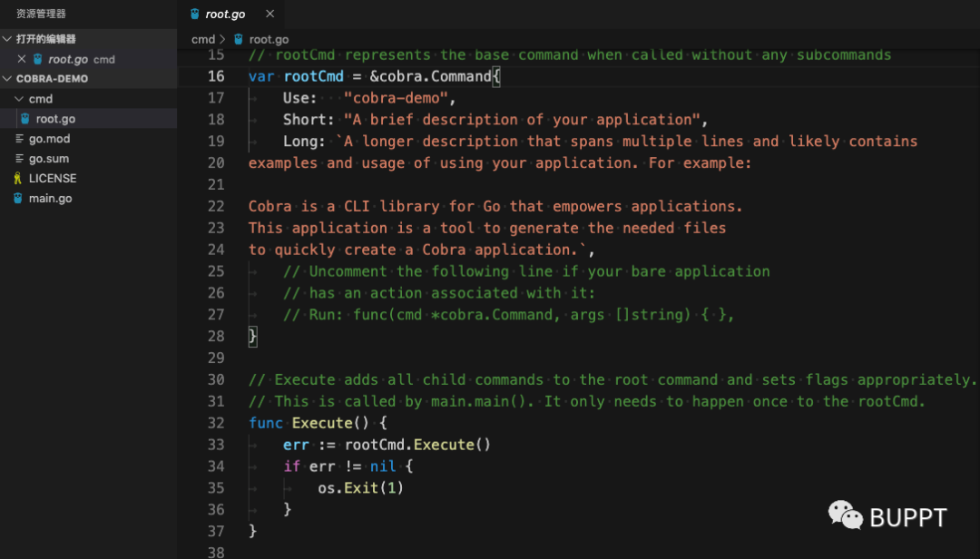Click the Go gopher icon on root.go tab
The width and height of the screenshot is (980, 559).
pos(195,14)
